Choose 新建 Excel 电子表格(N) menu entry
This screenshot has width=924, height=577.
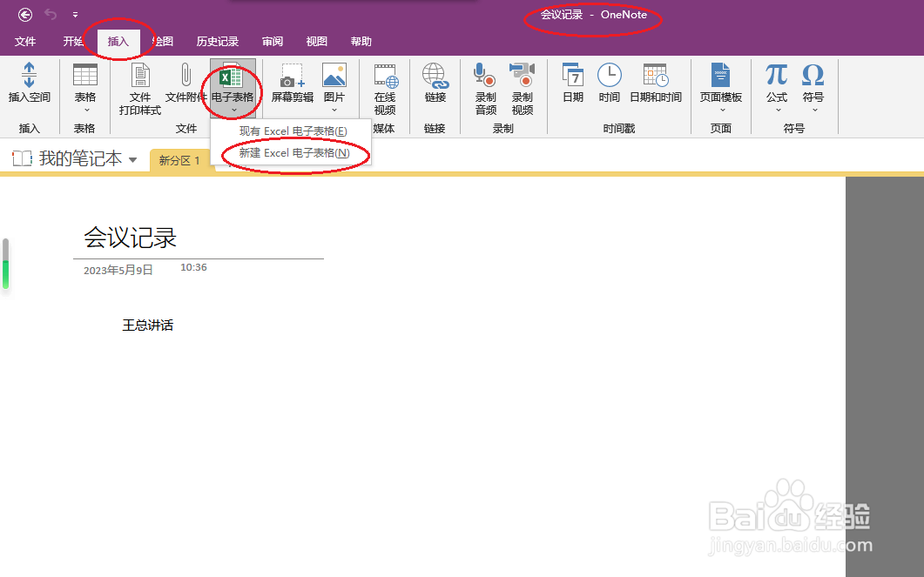[294, 153]
